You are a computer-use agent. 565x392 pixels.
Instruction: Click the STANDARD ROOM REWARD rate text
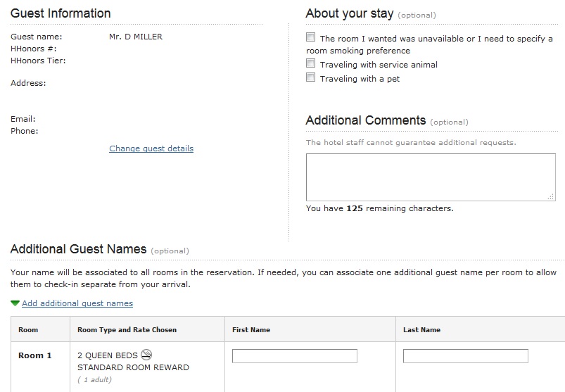pyautogui.click(x=133, y=367)
